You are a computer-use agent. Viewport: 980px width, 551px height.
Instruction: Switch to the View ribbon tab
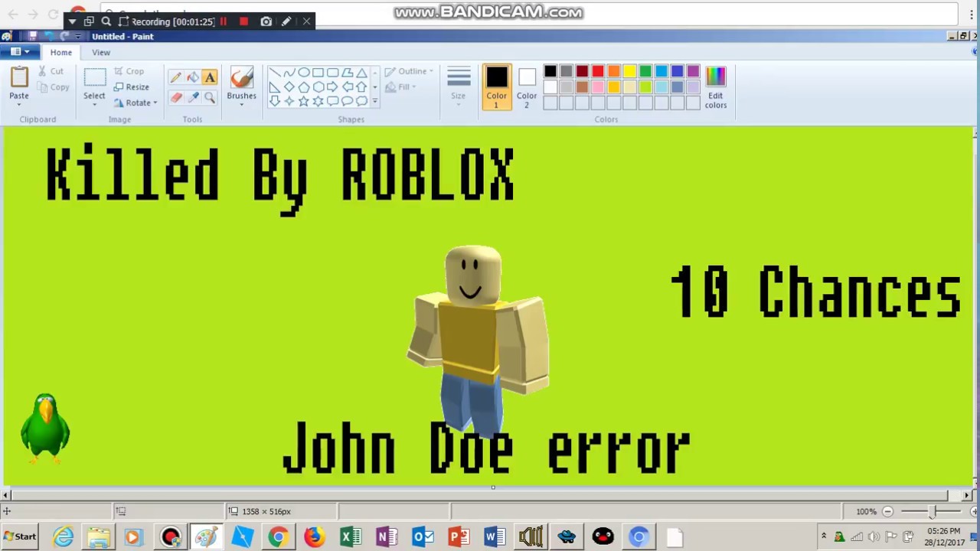[x=101, y=52]
